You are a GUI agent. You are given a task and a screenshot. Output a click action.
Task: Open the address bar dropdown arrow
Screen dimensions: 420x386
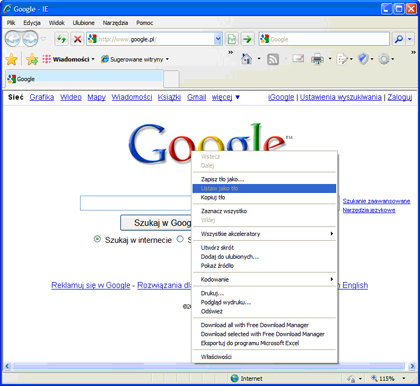point(218,39)
